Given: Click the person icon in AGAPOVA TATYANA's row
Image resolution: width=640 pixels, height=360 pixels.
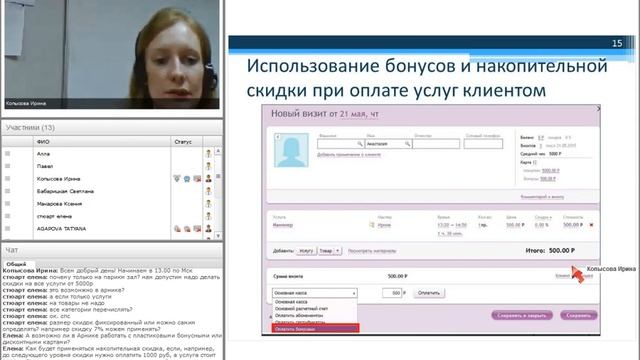Looking at the screenshot, I should 209,229.
